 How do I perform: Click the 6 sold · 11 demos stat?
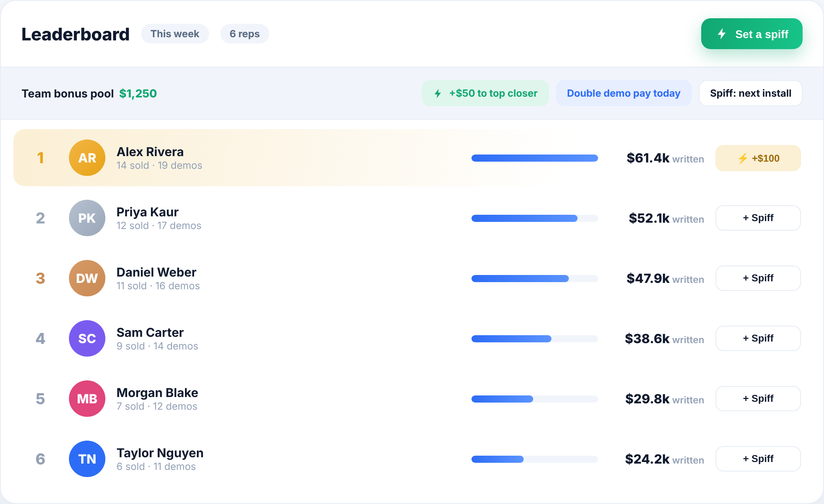(156, 466)
